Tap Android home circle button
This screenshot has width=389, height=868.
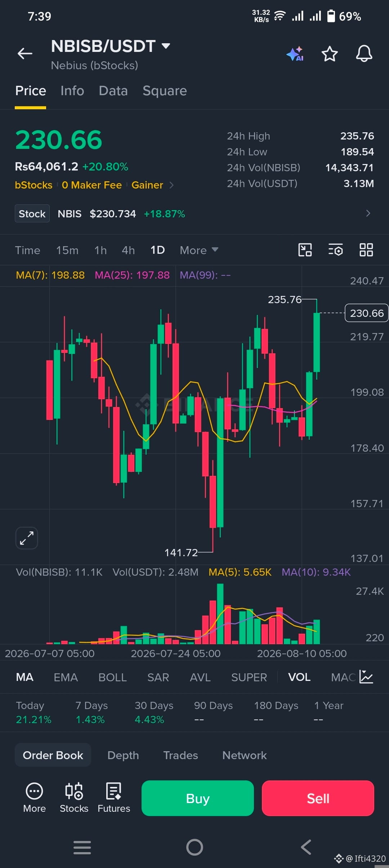coord(194,847)
